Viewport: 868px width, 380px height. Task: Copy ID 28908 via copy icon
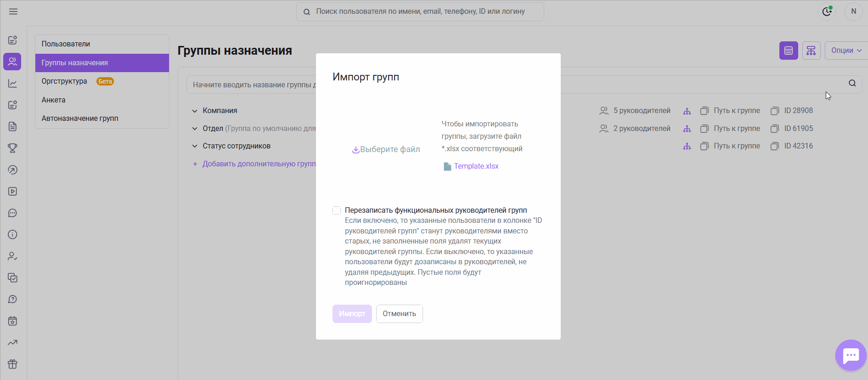775,111
